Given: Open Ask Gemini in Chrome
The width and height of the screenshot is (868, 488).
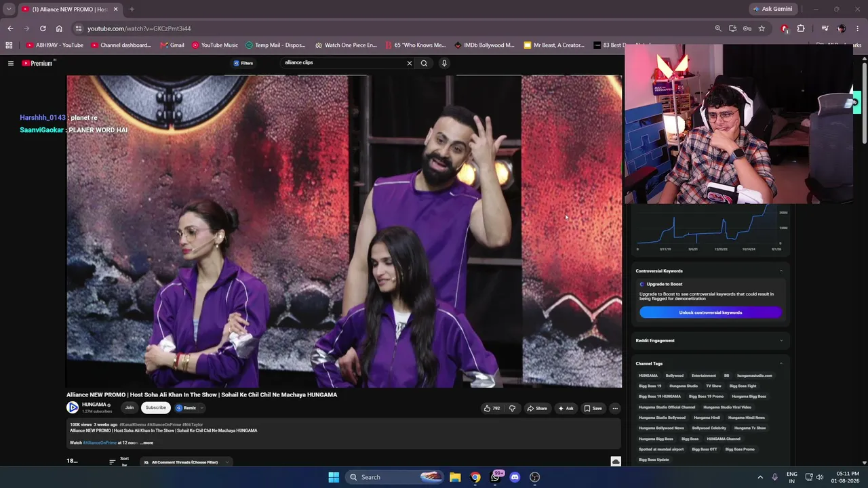Looking at the screenshot, I should point(772,9).
